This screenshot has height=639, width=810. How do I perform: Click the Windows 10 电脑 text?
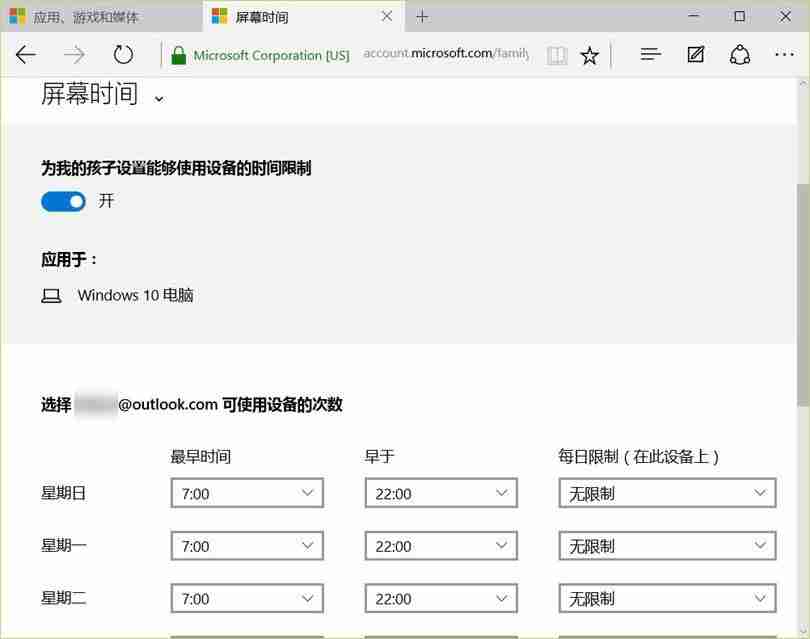point(135,295)
